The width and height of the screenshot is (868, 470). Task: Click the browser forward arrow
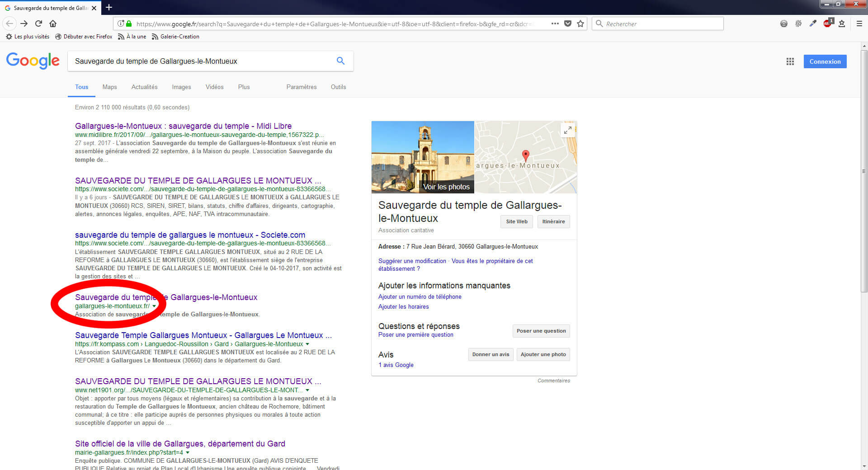coord(24,23)
